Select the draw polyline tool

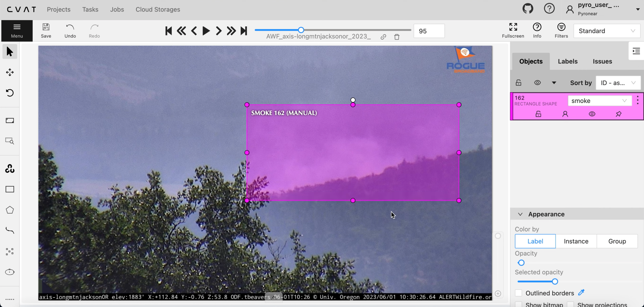[10, 230]
